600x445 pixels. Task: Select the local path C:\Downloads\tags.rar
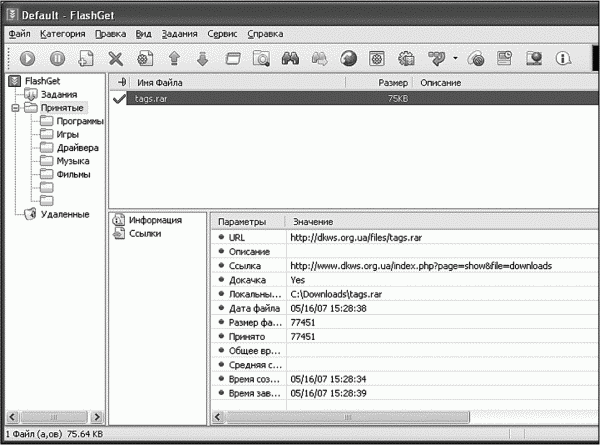[336, 294]
